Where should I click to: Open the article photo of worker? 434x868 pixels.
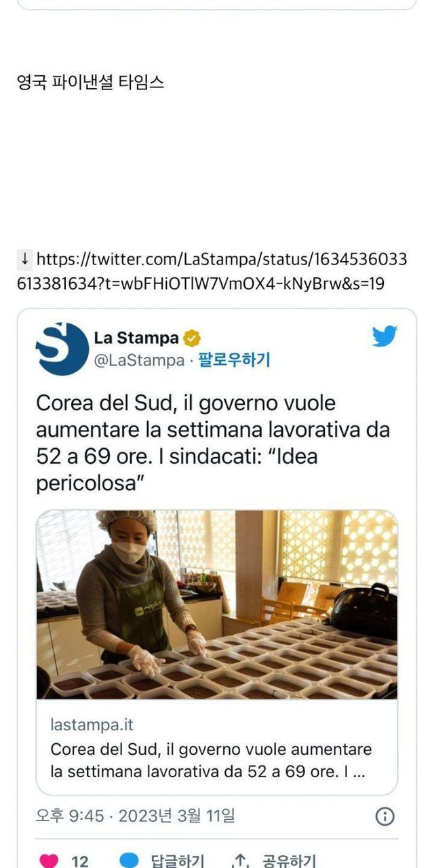(x=217, y=605)
